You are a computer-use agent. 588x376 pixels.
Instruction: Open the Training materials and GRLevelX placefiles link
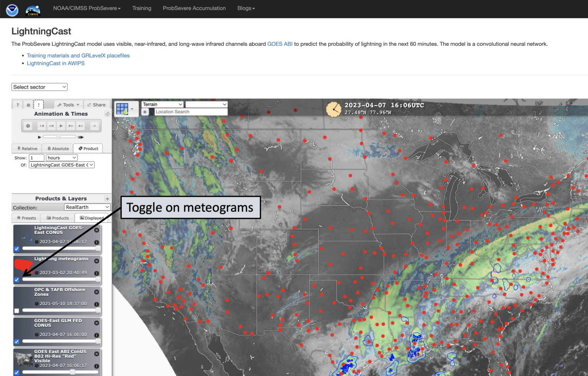point(78,55)
